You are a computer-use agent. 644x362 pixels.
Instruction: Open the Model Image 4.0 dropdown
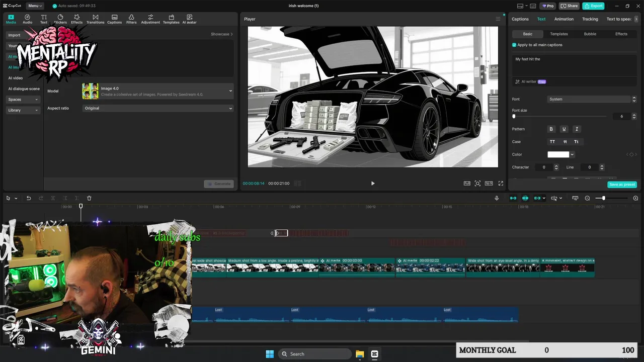click(158, 91)
